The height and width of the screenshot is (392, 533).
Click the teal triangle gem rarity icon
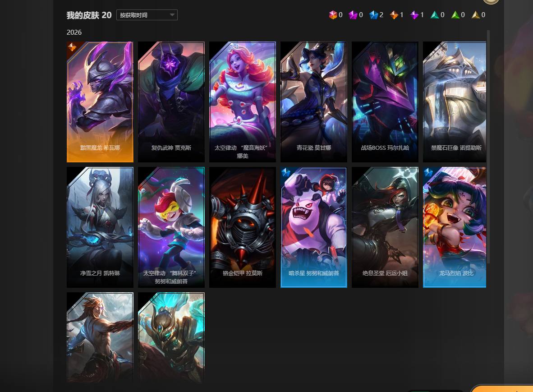pos(435,15)
